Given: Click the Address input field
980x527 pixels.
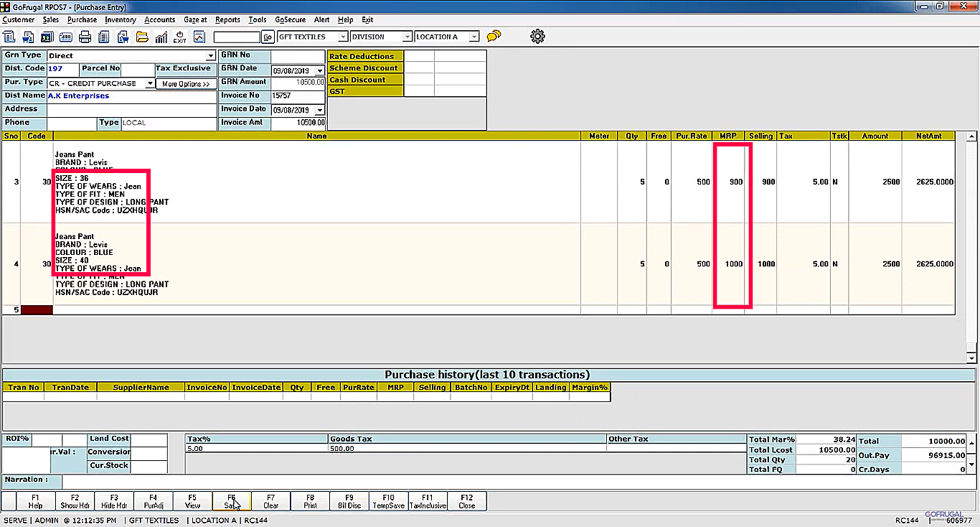Looking at the screenshot, I should 131,110.
